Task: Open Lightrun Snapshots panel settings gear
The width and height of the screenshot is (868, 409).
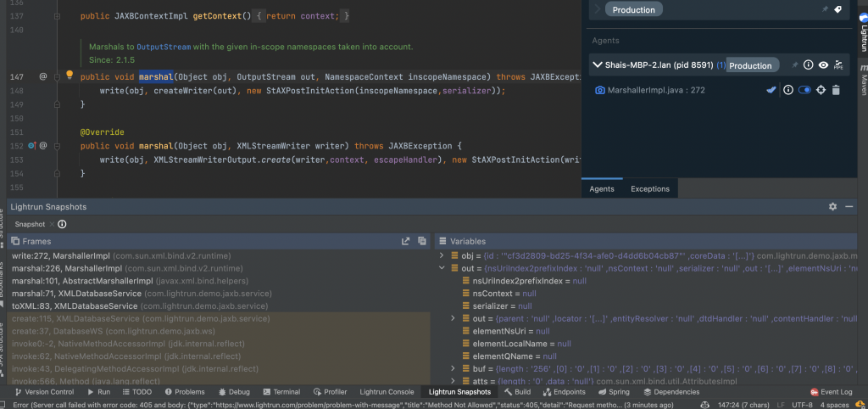Action: click(832, 206)
